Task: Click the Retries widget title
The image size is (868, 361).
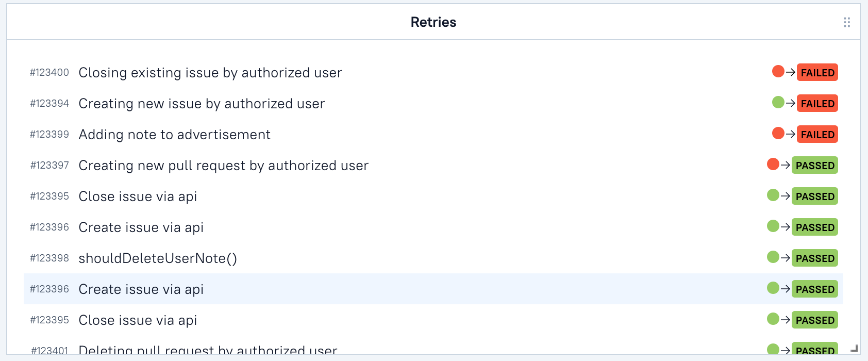Action: [x=433, y=22]
